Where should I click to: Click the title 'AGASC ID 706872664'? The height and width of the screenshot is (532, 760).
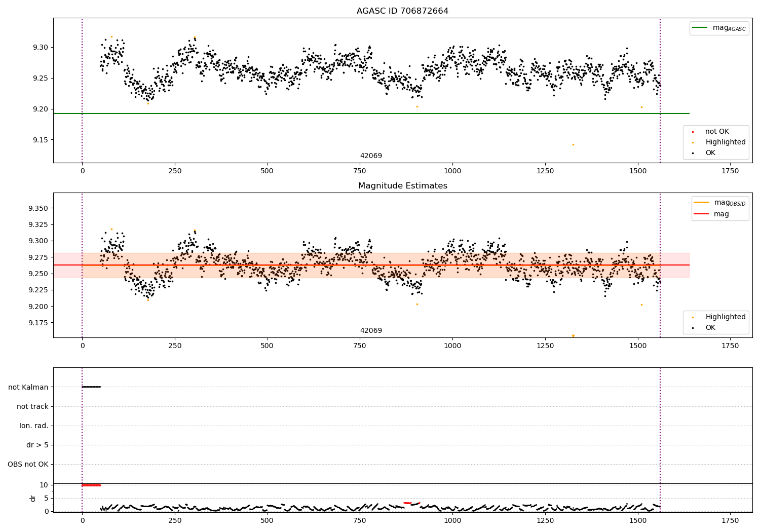(x=402, y=11)
